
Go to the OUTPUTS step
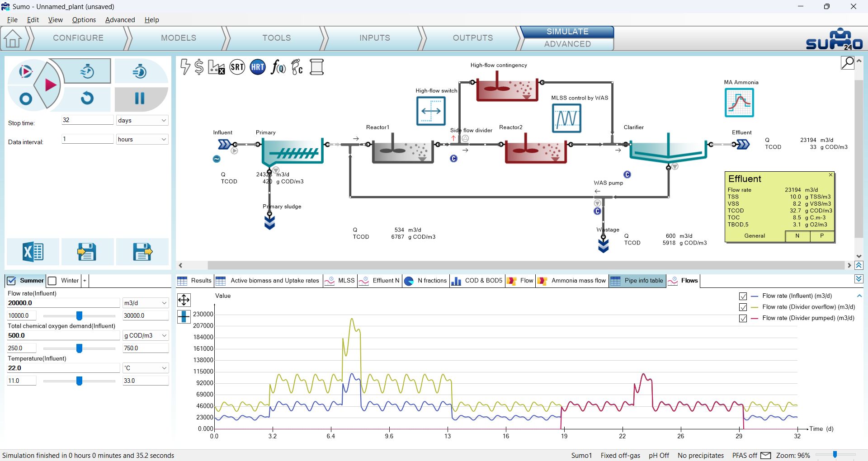(473, 38)
